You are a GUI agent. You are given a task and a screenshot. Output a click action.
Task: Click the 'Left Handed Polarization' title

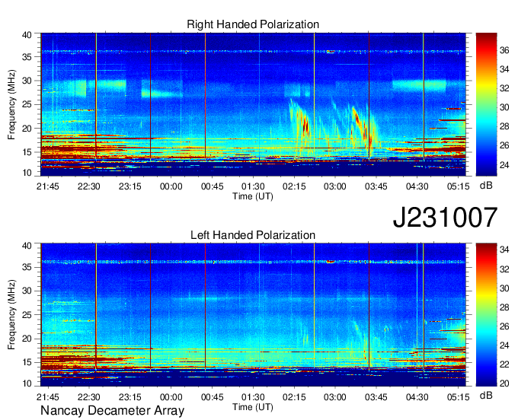253,235
